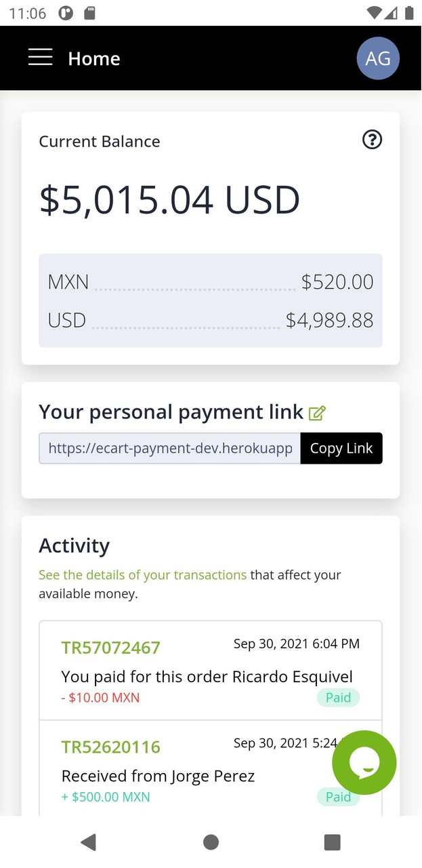Click the Paid badge on the Jorge Perez transaction
The image size is (422, 868).
[338, 797]
